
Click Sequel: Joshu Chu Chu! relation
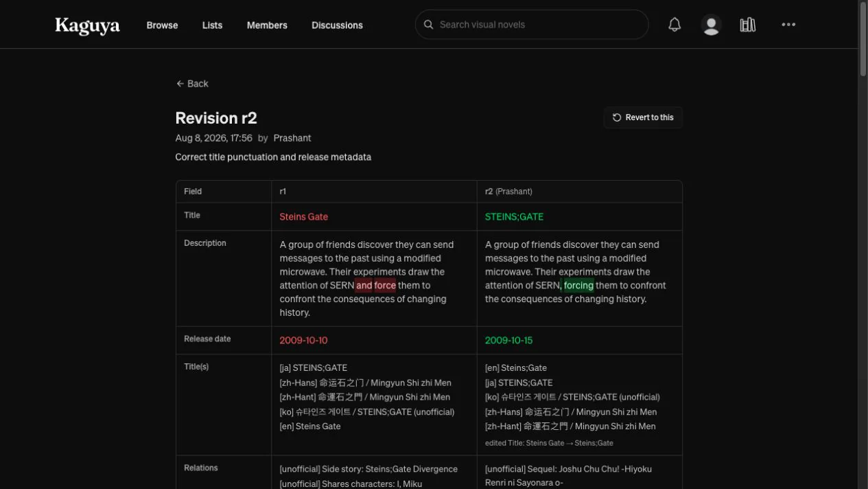coord(568,476)
